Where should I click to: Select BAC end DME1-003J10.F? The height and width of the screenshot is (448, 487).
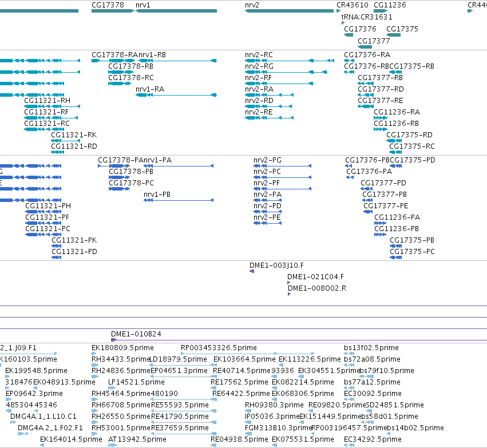point(252,271)
